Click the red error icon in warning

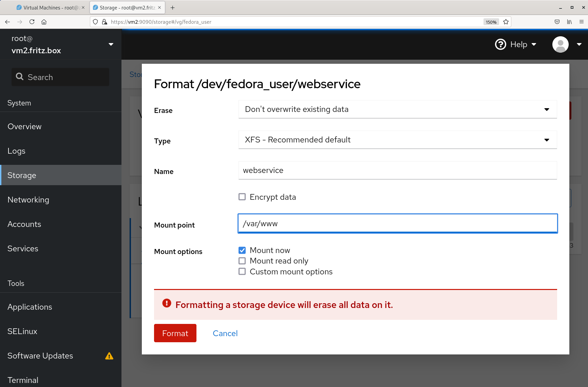click(x=167, y=303)
